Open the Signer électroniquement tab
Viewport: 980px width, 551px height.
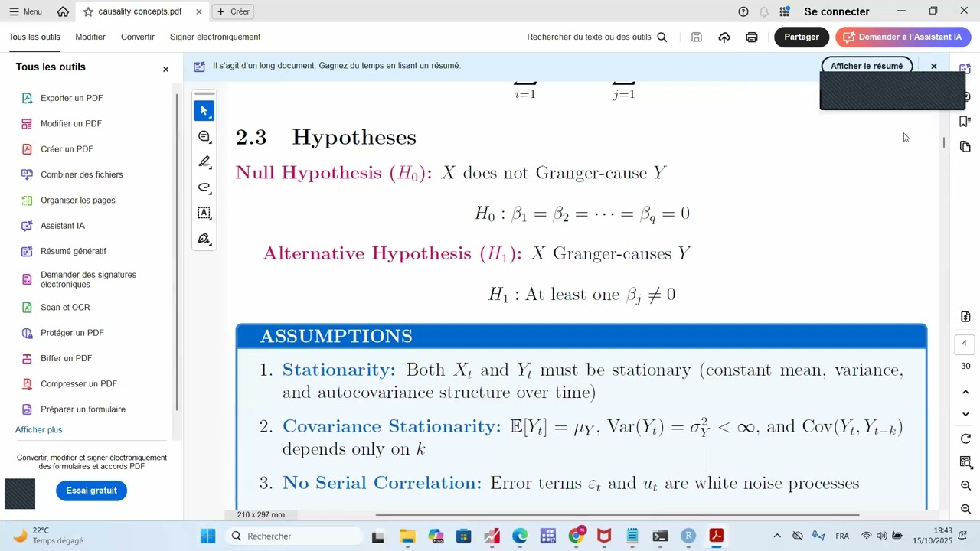(x=215, y=37)
